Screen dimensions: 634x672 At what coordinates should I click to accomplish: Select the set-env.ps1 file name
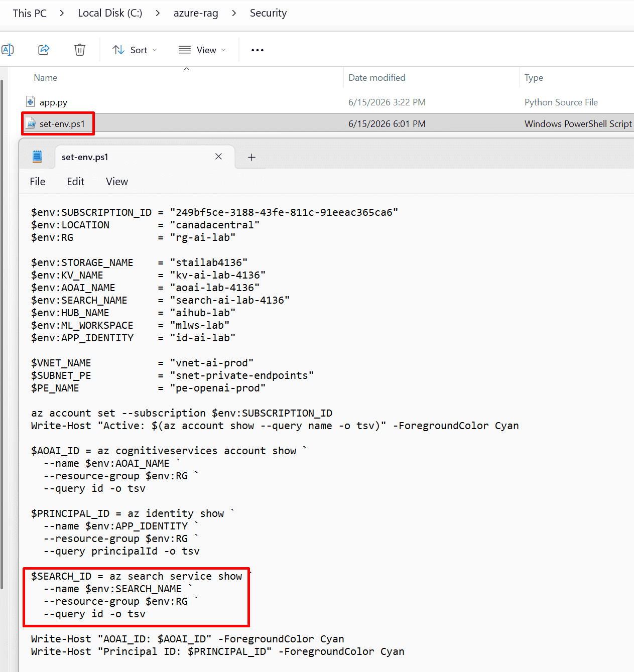coord(62,124)
